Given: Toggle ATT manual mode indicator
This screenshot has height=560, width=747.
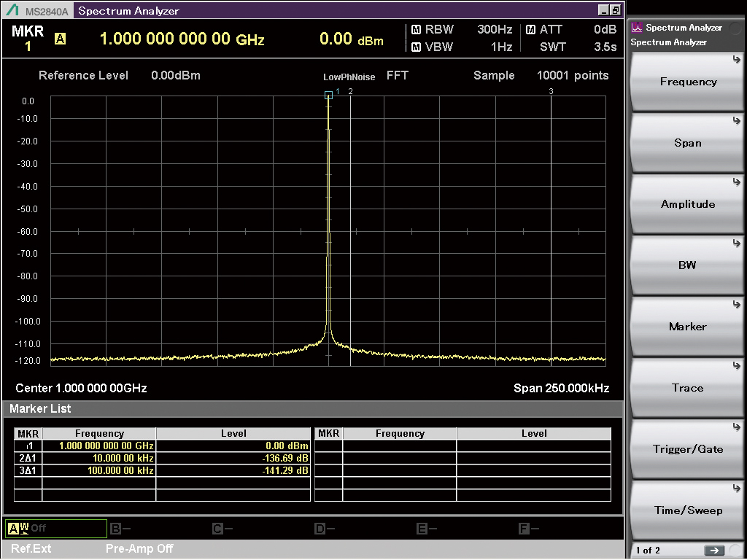Looking at the screenshot, I should [531, 29].
